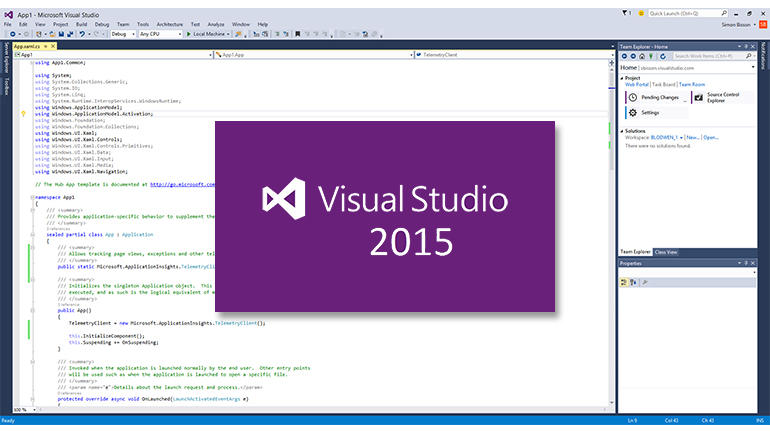Open Team Explorer Settings
770x433 pixels.
(x=657, y=113)
